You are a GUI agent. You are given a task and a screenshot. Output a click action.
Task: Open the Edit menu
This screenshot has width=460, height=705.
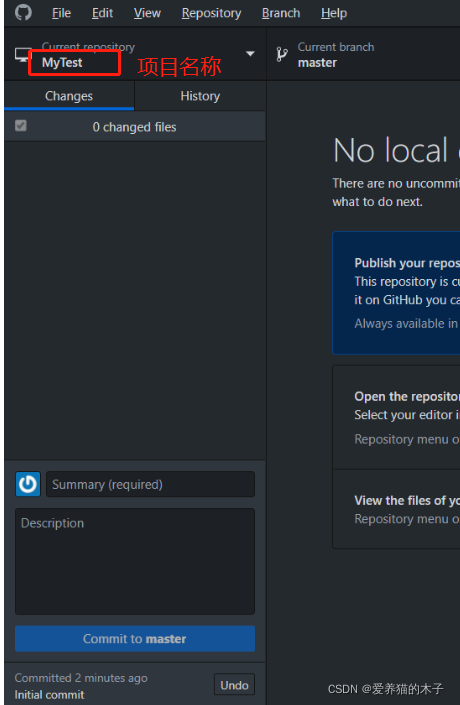pyautogui.click(x=103, y=13)
